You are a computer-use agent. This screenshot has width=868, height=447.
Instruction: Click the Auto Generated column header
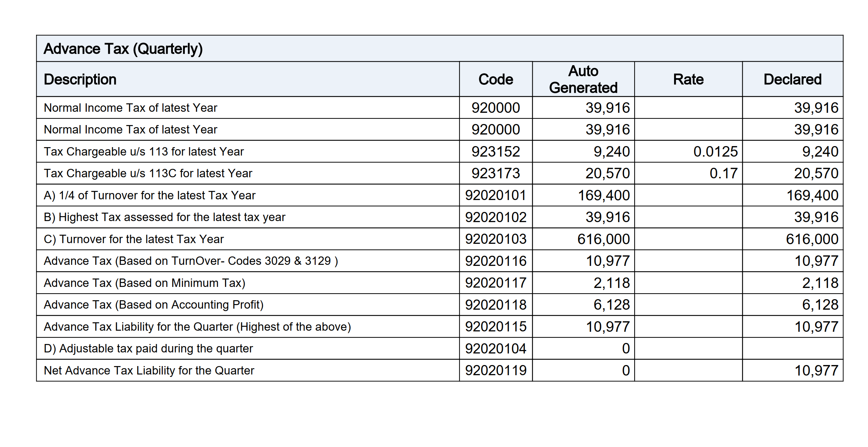click(583, 80)
